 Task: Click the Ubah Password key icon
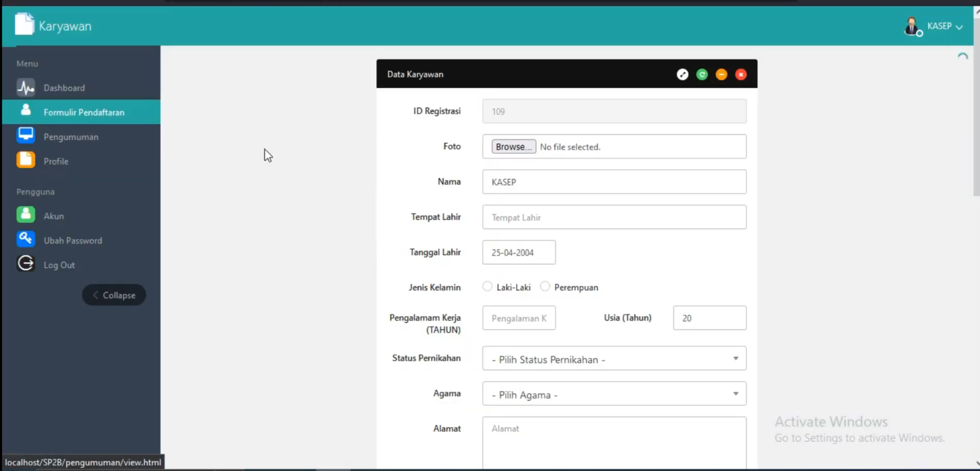pos(26,239)
